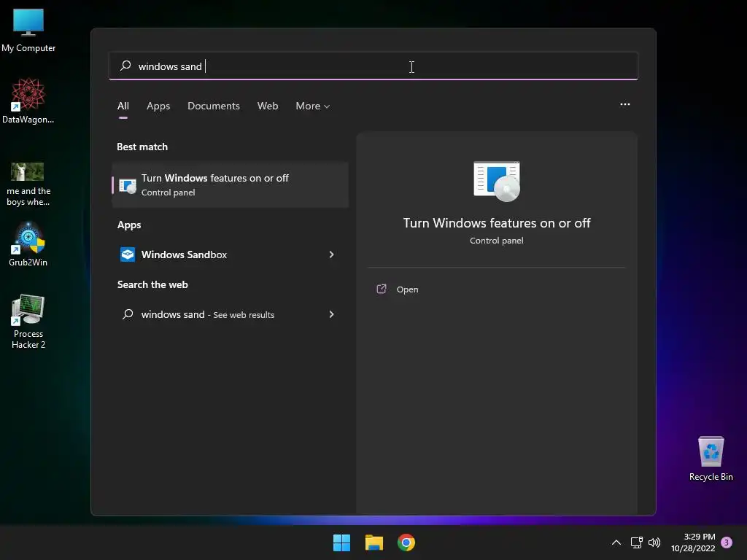Click the search magnifier icon in search box
Viewport: 747px width, 560px height.
[x=125, y=66]
